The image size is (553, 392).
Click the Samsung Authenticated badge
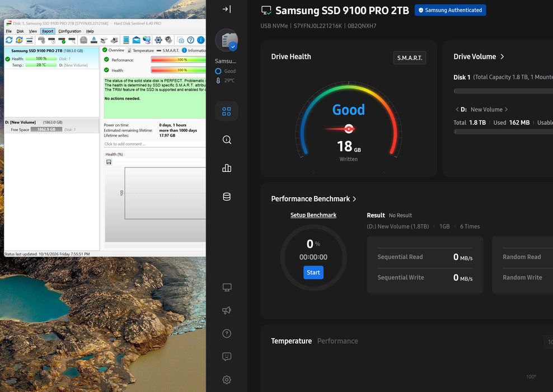[x=450, y=10]
